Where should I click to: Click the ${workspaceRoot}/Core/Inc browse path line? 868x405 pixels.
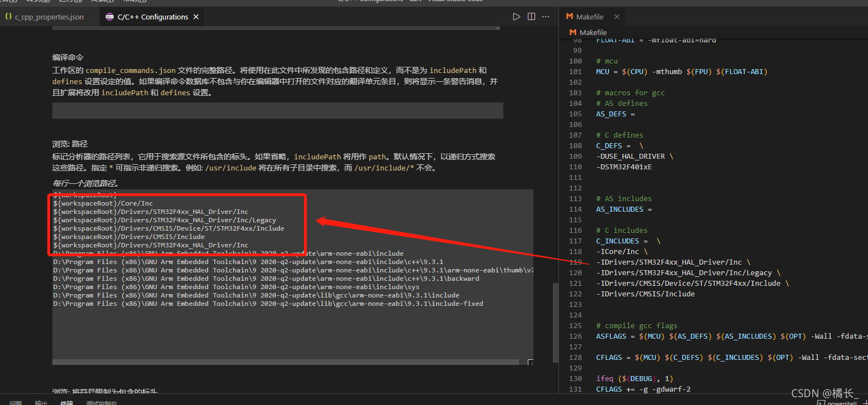click(103, 203)
